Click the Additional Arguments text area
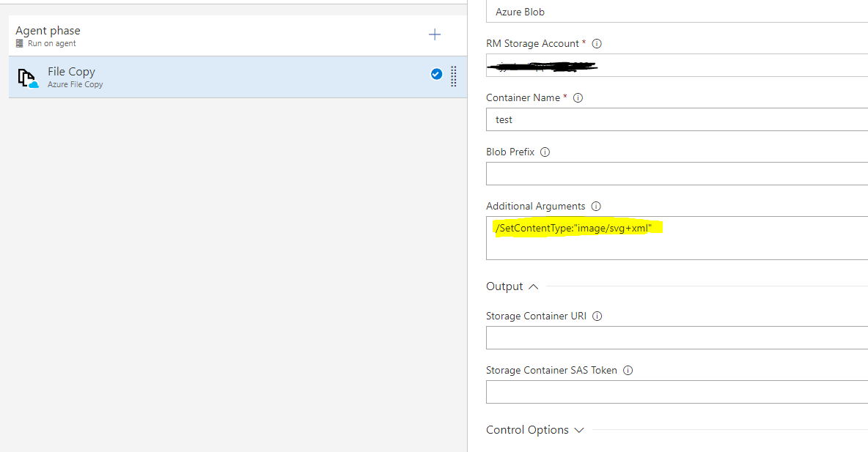 (677, 238)
